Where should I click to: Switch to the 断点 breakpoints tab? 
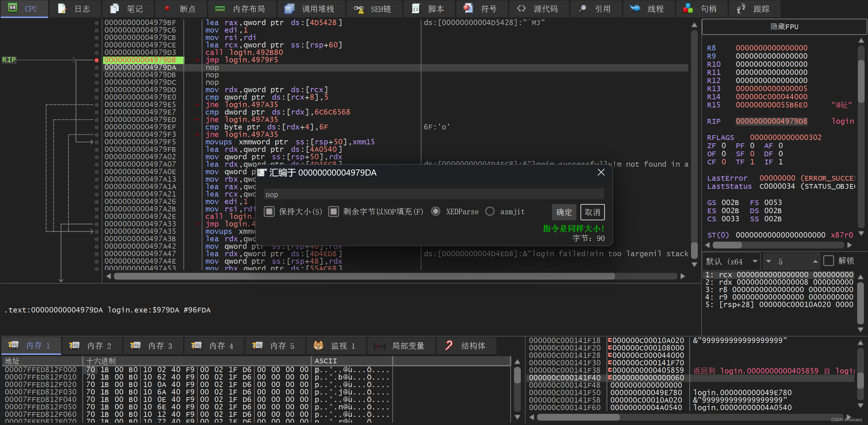point(181,9)
